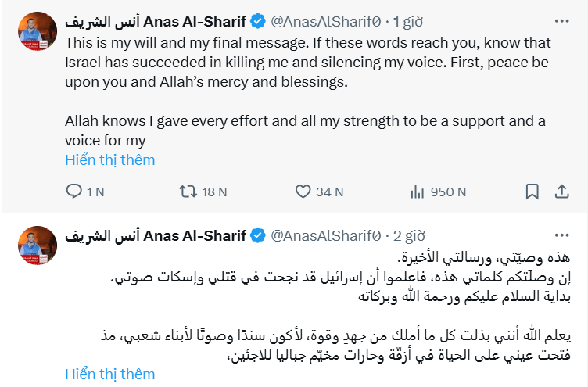Open the 2 giờ timestamp link
The height and width of the screenshot is (387, 588).
(407, 235)
